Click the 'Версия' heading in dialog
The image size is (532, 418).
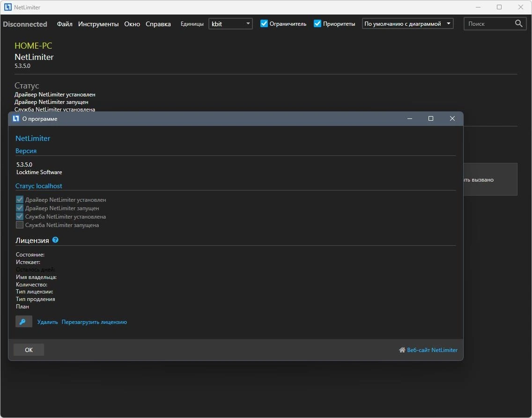(26, 151)
